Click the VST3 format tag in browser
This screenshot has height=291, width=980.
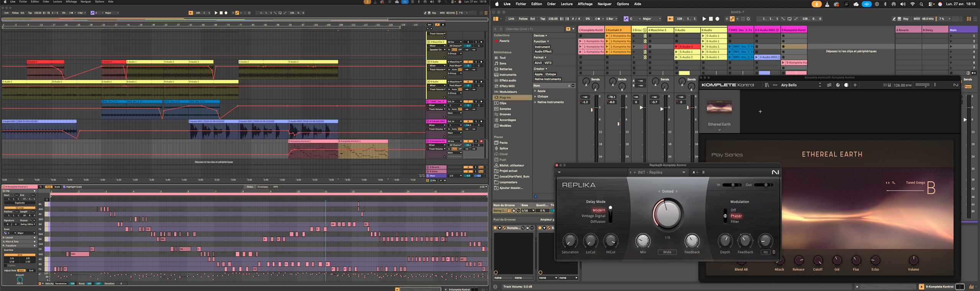click(548, 63)
